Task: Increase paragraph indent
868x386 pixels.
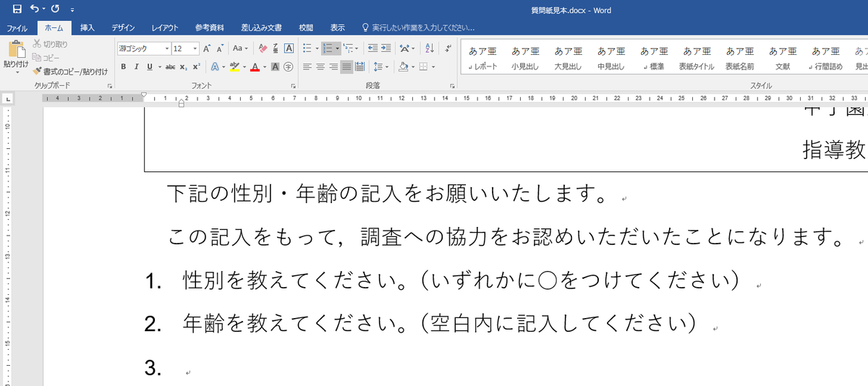Action: [386, 48]
